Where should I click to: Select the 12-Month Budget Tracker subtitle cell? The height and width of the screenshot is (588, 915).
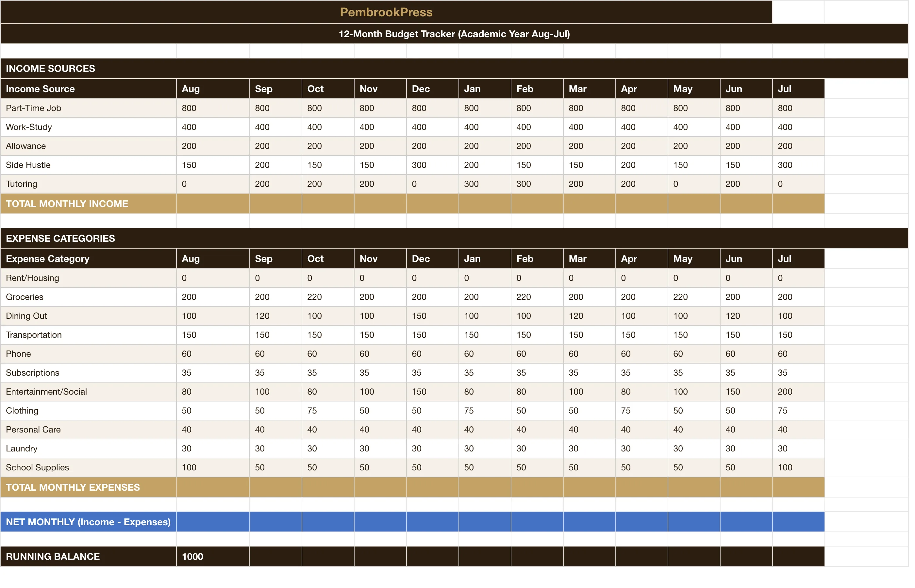454,34
